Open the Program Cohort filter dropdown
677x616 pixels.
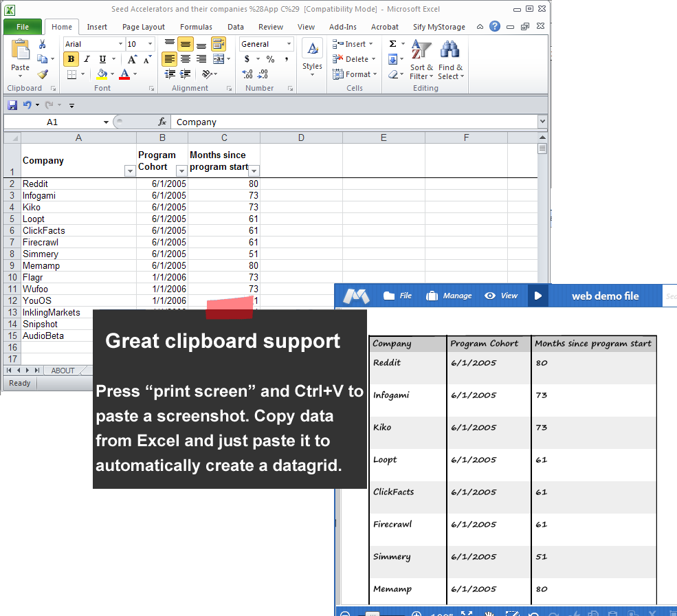click(x=181, y=171)
